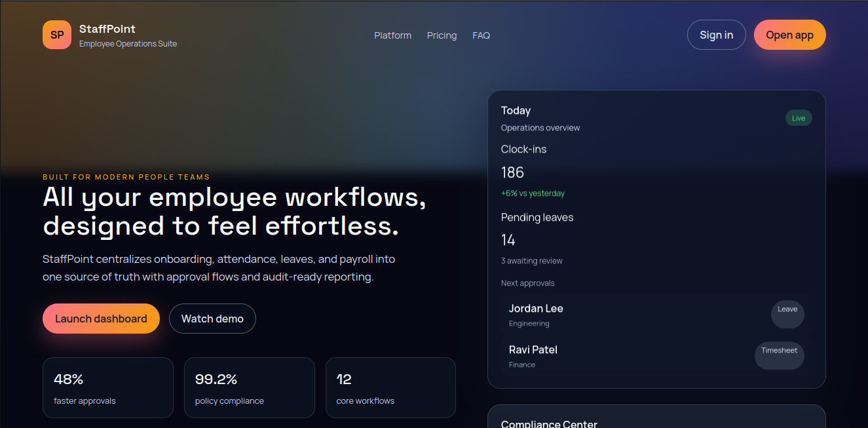Click the StaffPoint brand name text

(x=107, y=29)
